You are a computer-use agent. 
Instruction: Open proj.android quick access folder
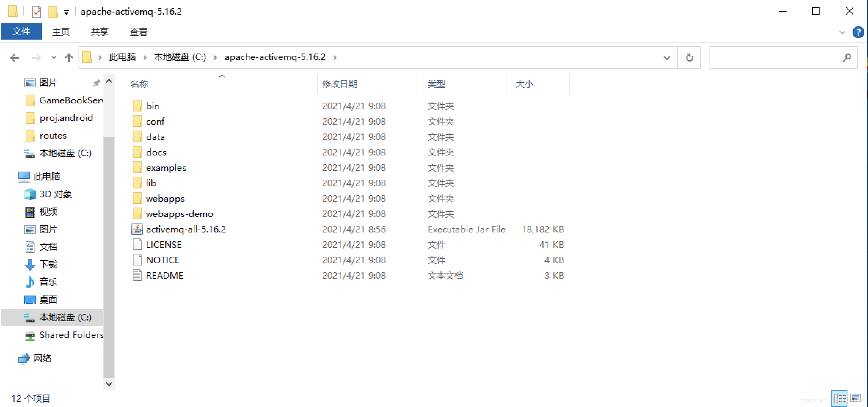pyautogui.click(x=66, y=118)
